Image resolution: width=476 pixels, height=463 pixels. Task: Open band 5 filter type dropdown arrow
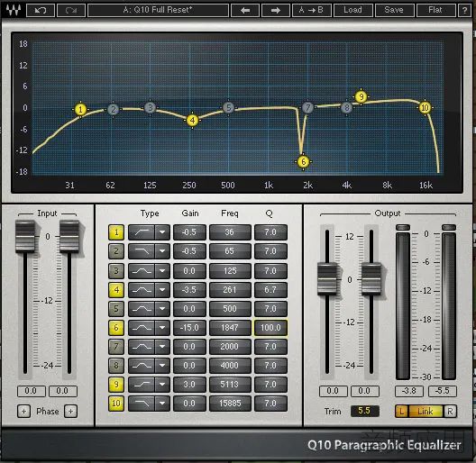tap(162, 309)
